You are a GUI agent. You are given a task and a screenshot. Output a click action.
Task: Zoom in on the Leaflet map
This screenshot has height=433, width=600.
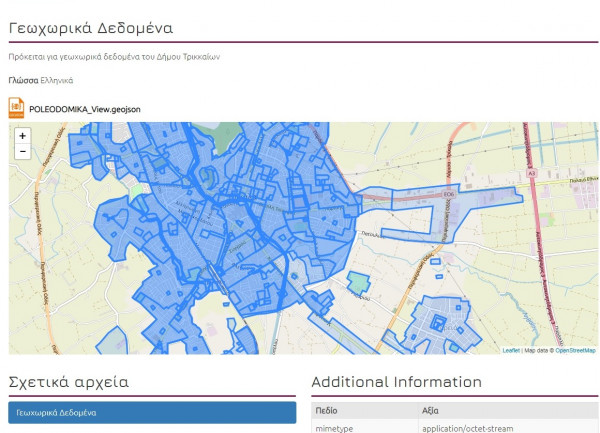pos(22,135)
